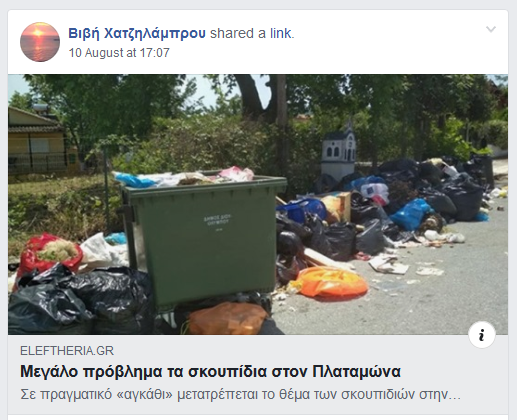Image resolution: width=517 pixels, height=420 pixels.
Task: Click the bright blue trash bag in the pile
Action: pos(411,214)
